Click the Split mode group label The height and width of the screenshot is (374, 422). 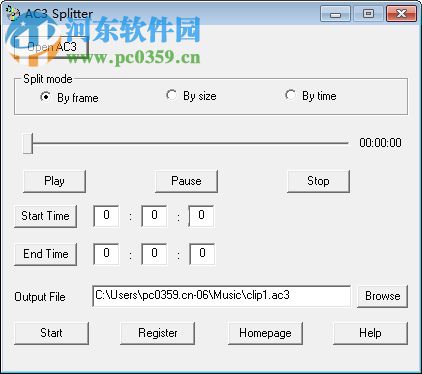pos(48,79)
